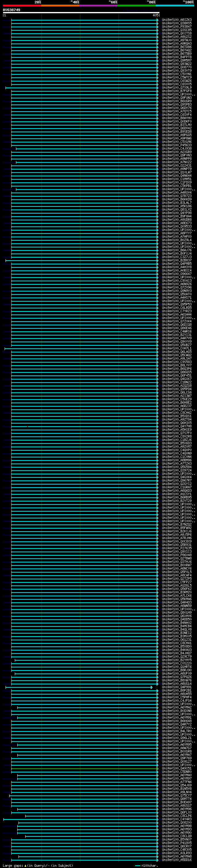Select hit label UniRef100_Q9FUN3

pos(177,98)
